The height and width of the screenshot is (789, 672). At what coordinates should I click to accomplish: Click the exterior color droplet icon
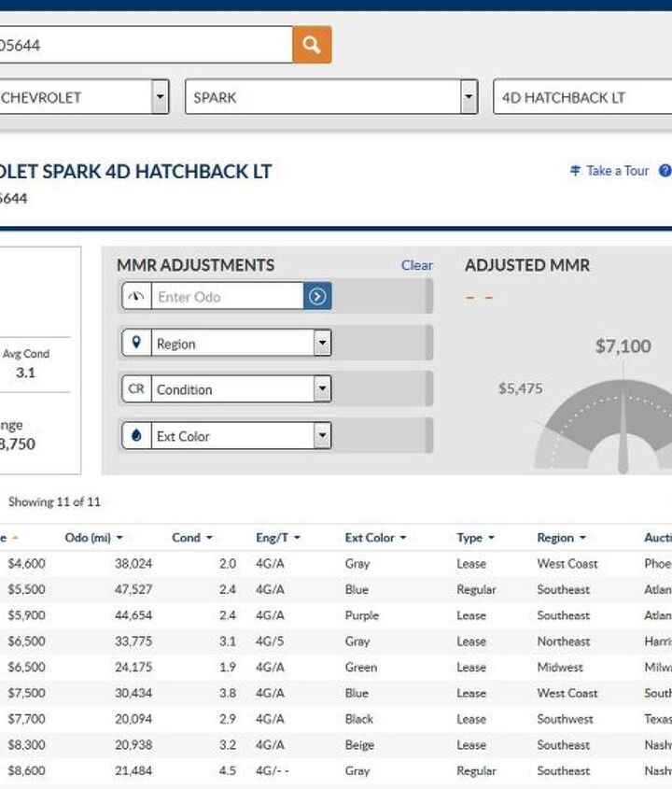coord(137,436)
